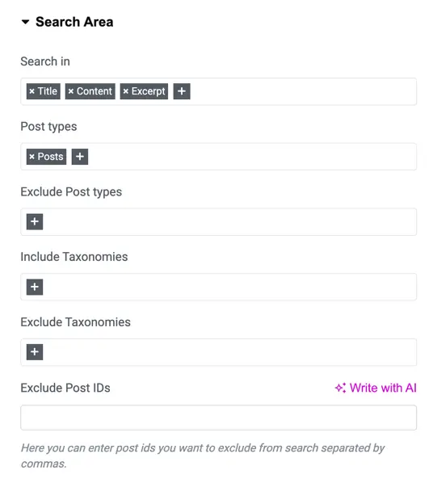The image size is (433, 504).
Task: Click the Search Area section heading
Action: coord(74,22)
